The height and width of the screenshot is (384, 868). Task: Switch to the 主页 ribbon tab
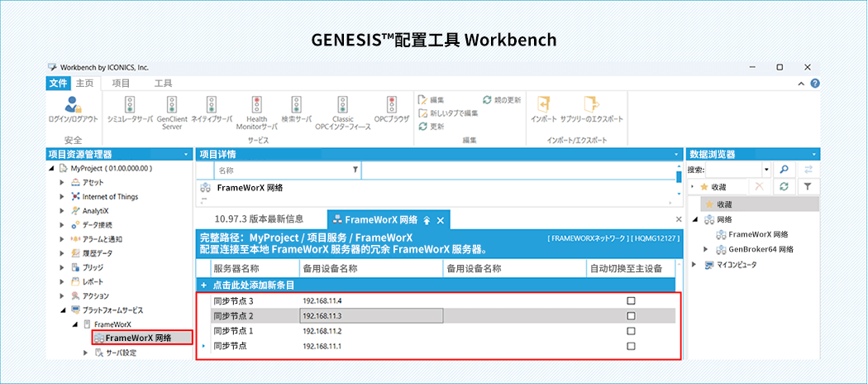click(84, 83)
